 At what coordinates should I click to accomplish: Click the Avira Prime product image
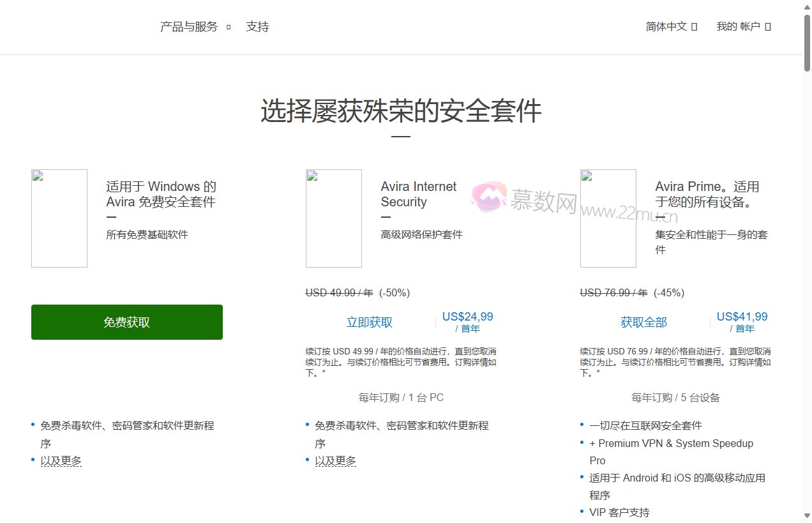[x=608, y=218]
